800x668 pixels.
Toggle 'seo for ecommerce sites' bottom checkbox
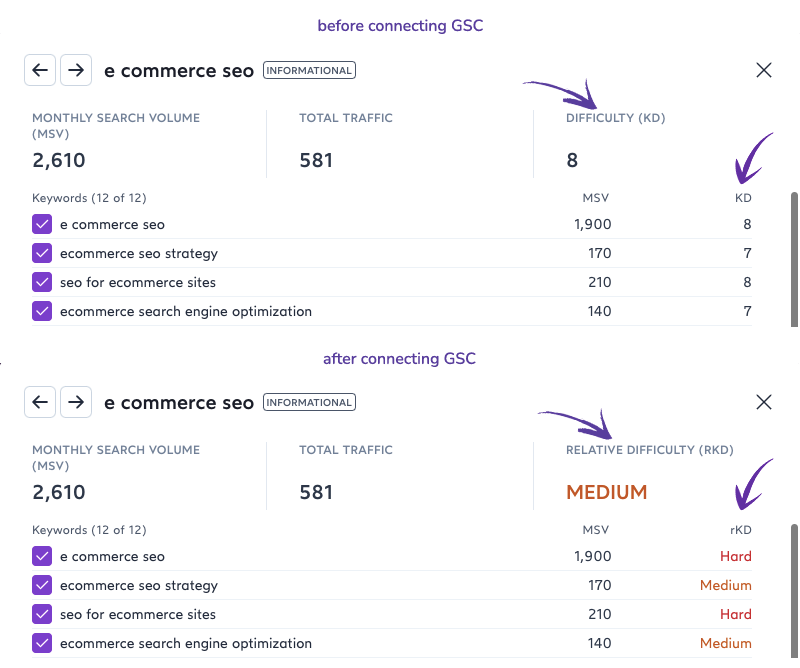tap(42, 614)
